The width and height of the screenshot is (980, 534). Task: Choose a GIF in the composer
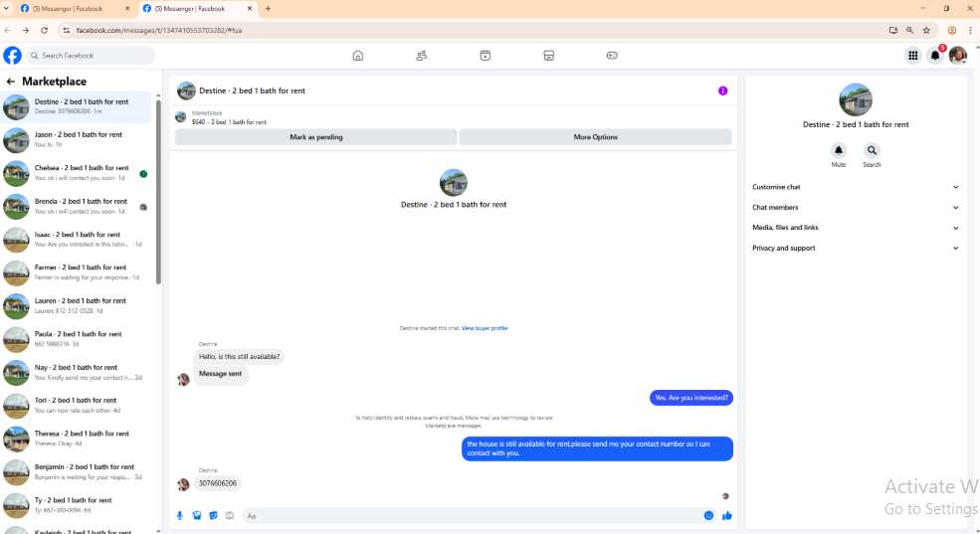[230, 516]
